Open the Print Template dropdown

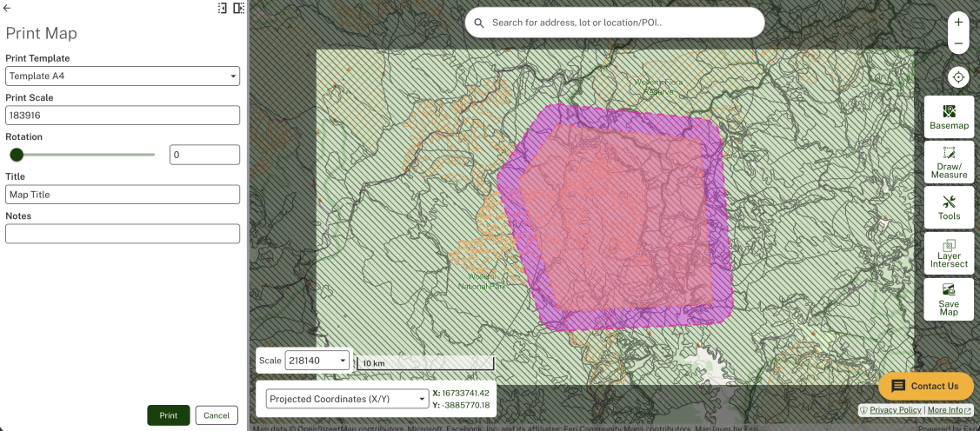click(123, 76)
